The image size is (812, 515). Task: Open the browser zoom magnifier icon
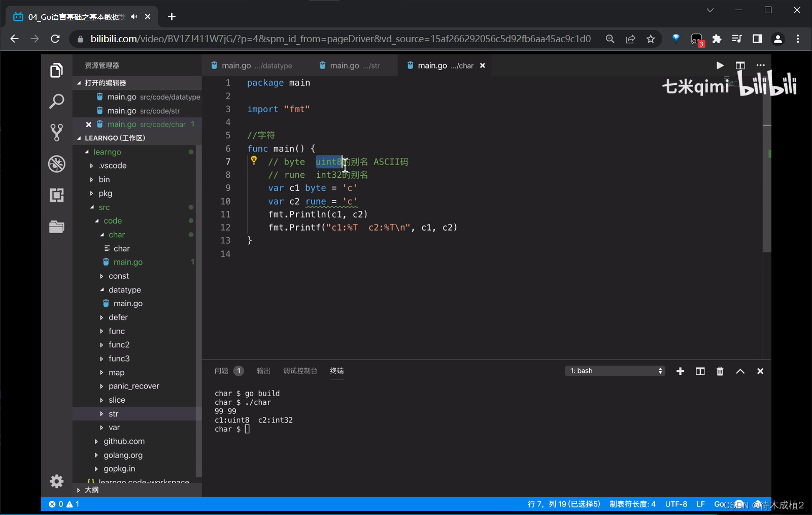point(610,39)
